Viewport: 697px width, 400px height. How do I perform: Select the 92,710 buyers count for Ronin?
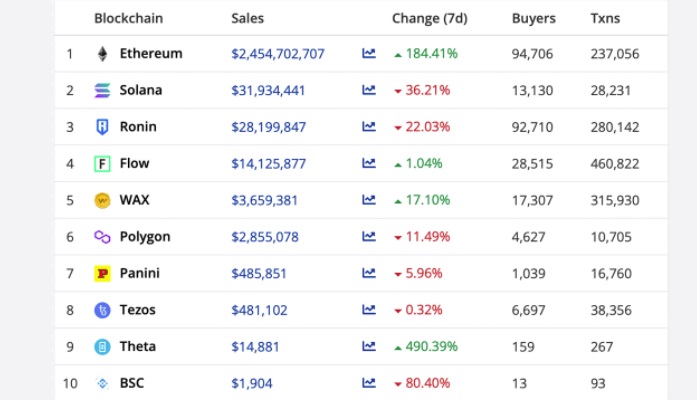tap(533, 127)
